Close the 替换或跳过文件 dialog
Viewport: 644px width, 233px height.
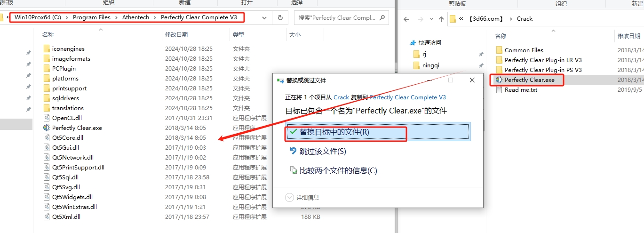(472, 80)
